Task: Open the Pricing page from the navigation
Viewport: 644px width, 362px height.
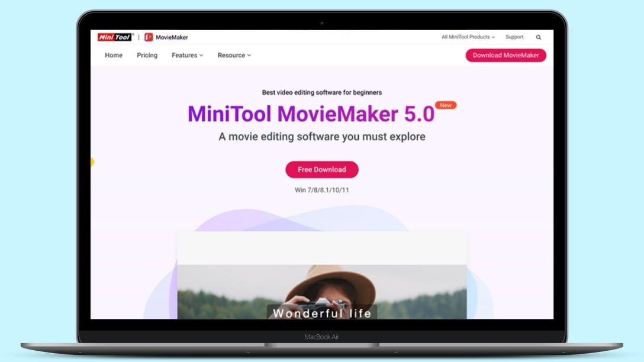Action: [x=147, y=55]
